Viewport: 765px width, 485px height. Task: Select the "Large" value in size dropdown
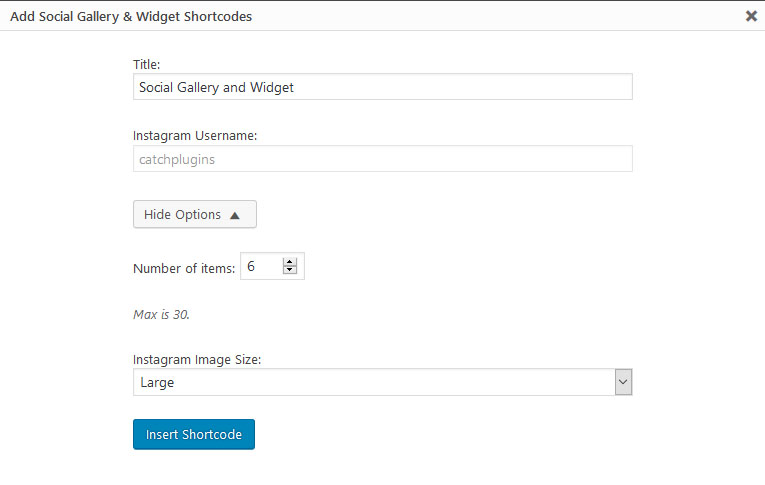(158, 382)
